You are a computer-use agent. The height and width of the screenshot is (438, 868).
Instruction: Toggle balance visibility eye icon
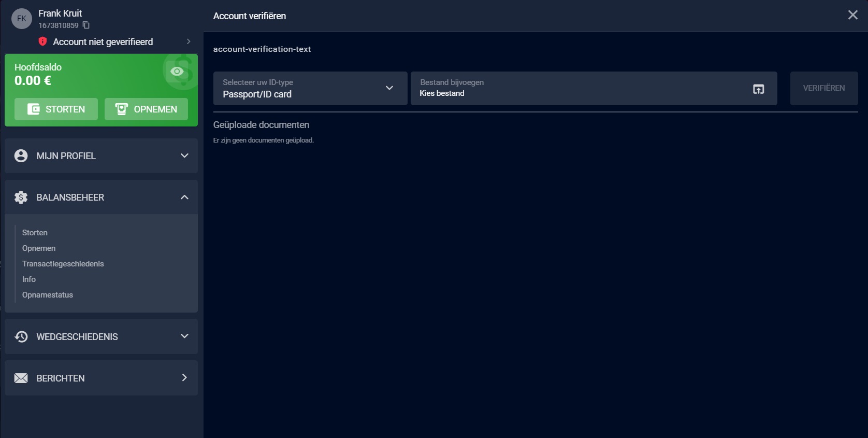click(177, 72)
